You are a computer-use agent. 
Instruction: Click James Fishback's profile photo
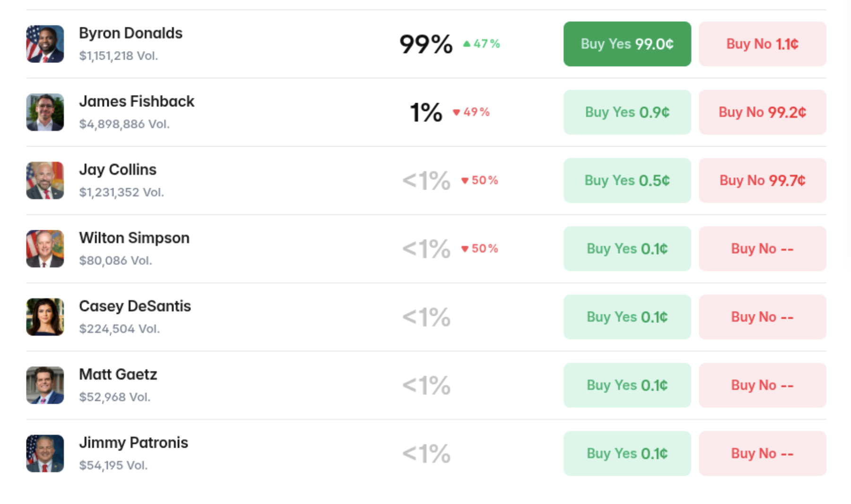click(x=45, y=112)
